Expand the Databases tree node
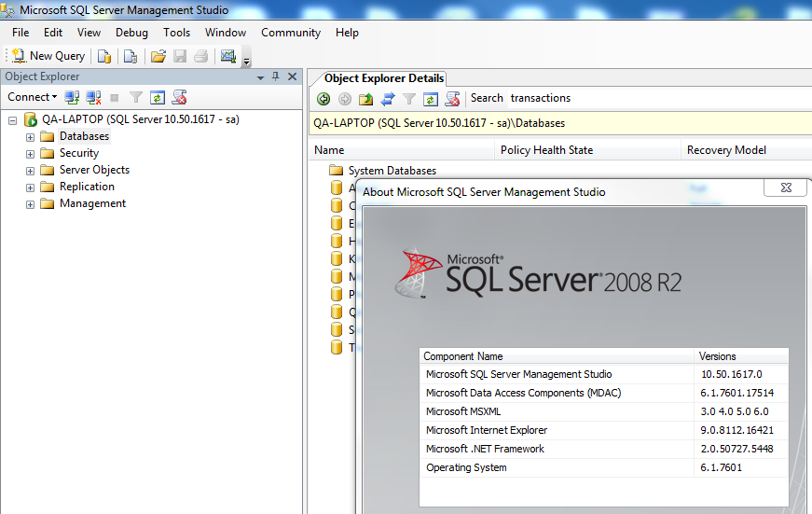812x514 pixels. pyautogui.click(x=30, y=137)
